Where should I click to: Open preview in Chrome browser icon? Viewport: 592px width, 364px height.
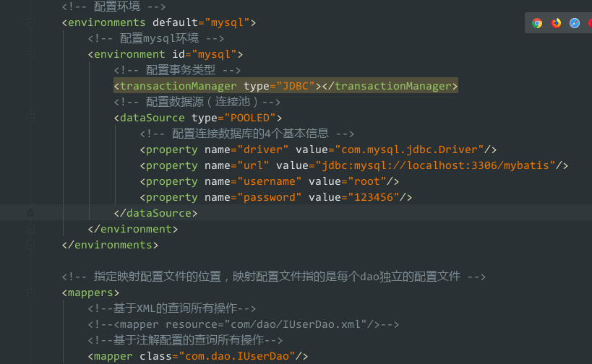[x=537, y=23]
